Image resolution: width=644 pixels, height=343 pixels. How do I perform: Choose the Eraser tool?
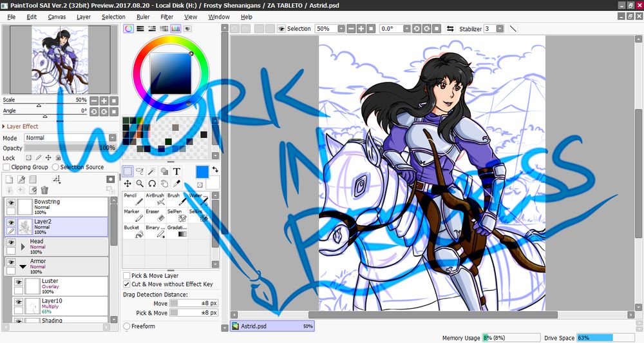(155, 215)
